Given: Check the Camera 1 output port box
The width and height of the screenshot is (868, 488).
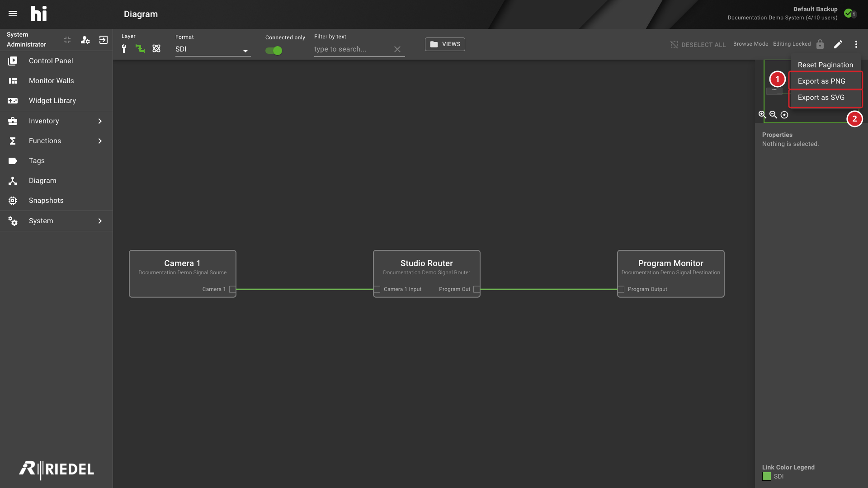Looking at the screenshot, I should 232,289.
